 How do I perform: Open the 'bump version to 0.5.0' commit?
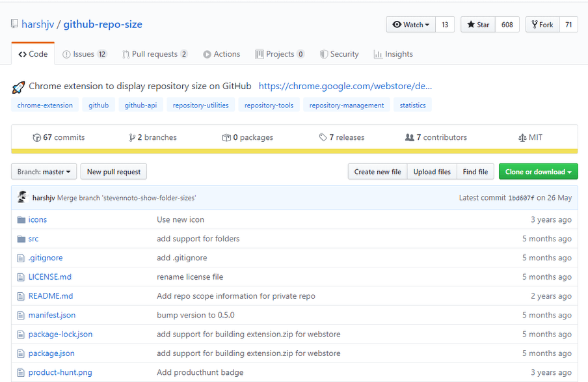click(x=195, y=315)
